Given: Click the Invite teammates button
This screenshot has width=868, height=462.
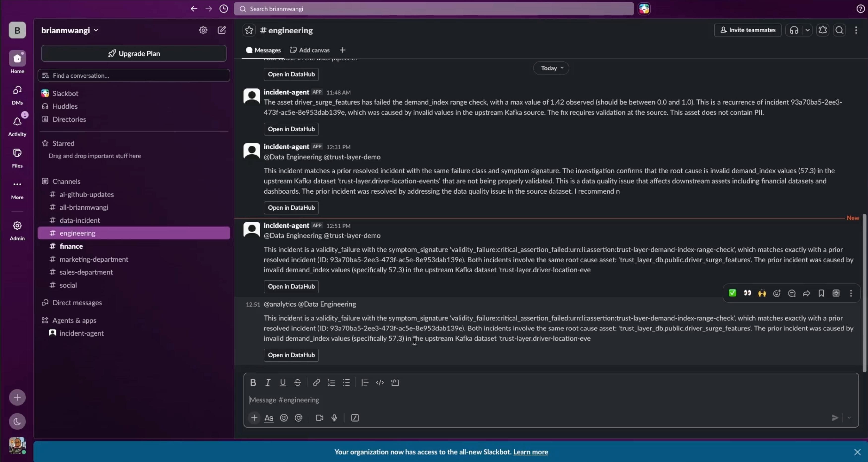Looking at the screenshot, I should click(x=747, y=30).
